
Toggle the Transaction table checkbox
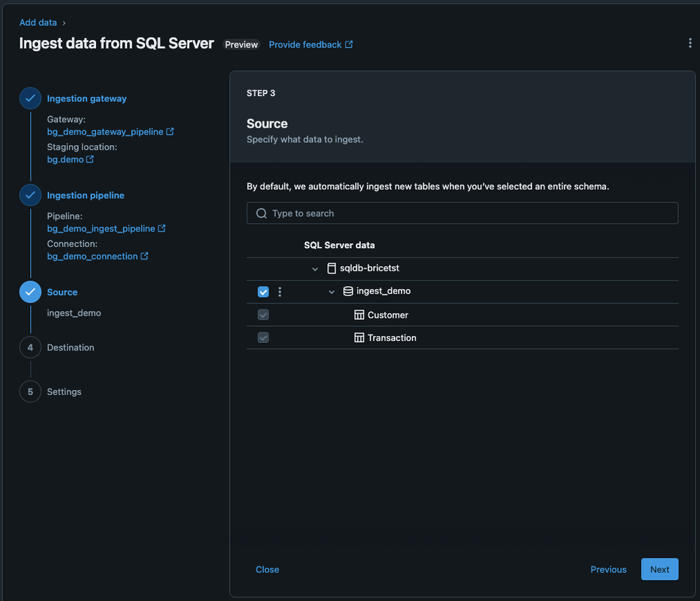click(x=263, y=337)
